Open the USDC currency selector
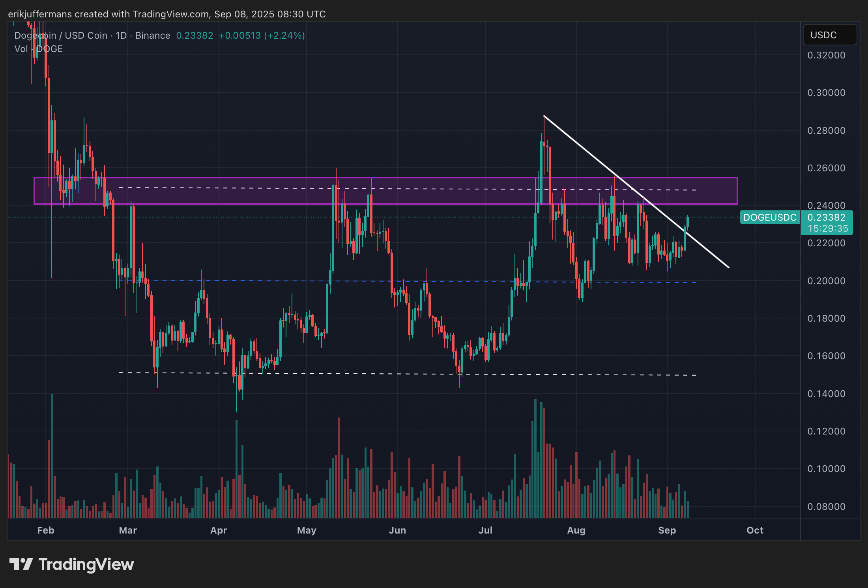Image resolution: width=868 pixels, height=588 pixels. [829, 35]
